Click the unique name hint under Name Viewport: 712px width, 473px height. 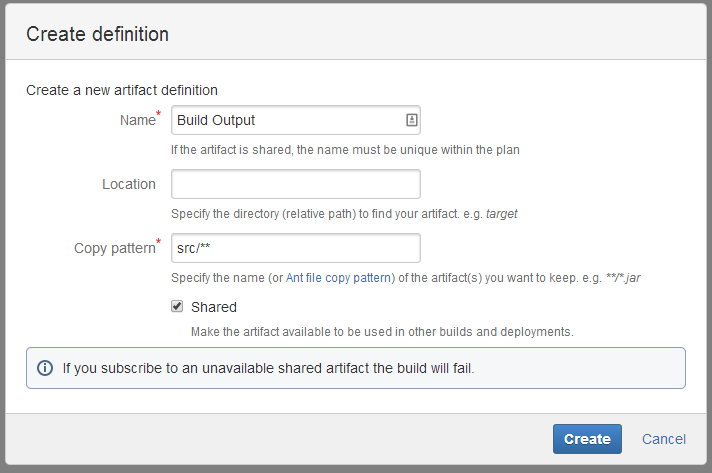(x=345, y=150)
